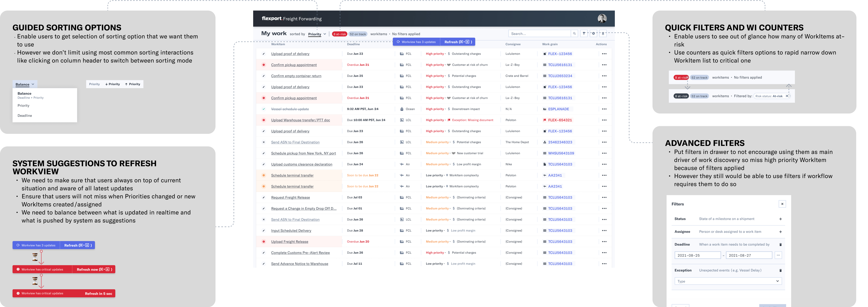This screenshot has height=307, width=868.
Task: Open the filter funnel icon in the toolbar
Action: [584, 33]
